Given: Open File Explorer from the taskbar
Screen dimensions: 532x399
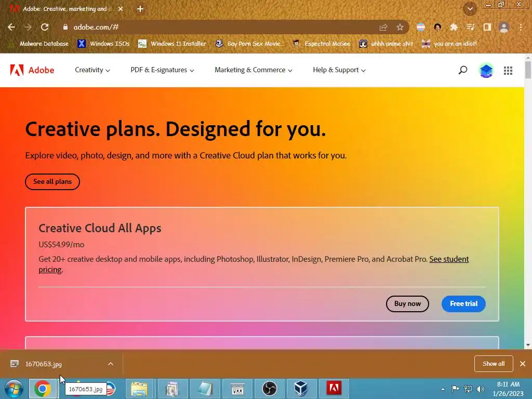Looking at the screenshot, I should [x=139, y=389].
